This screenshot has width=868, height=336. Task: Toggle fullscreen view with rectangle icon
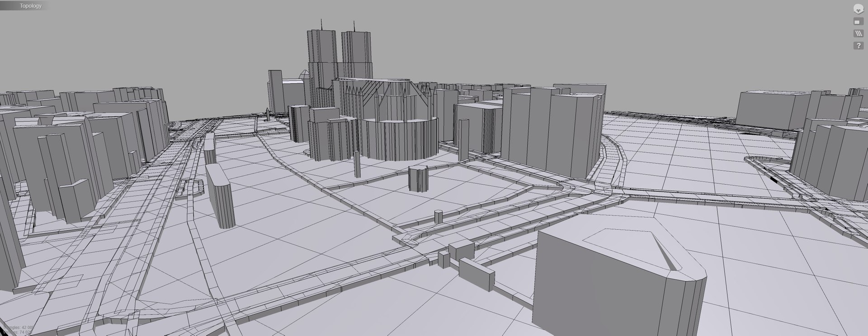858,21
